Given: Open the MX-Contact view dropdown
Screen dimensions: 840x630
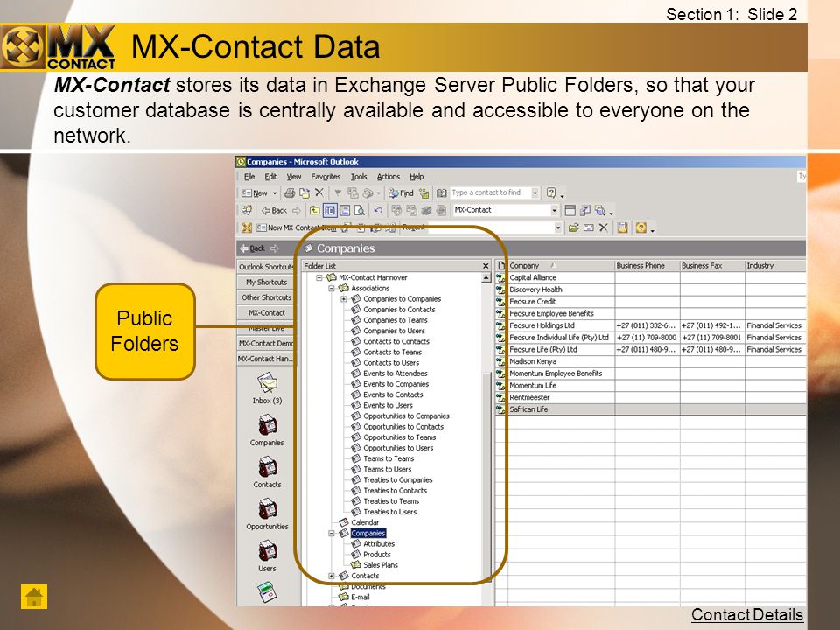Looking at the screenshot, I should (555, 211).
